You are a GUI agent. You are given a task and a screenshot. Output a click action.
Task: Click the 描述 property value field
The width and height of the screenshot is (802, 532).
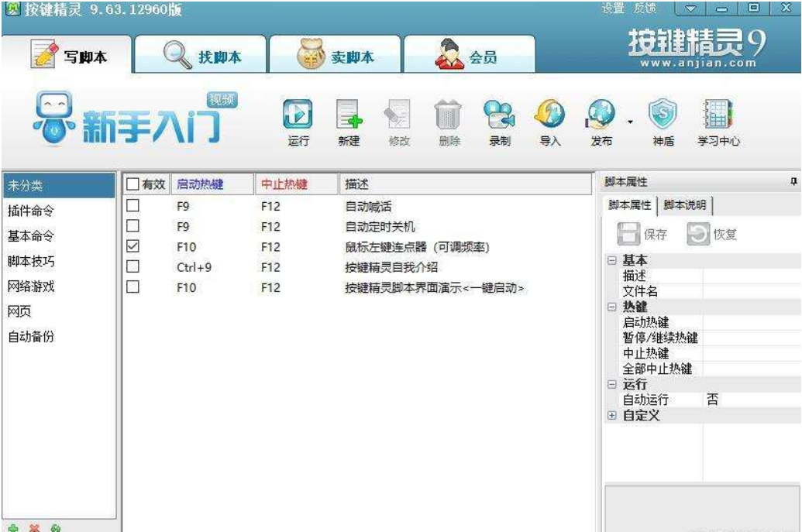752,276
